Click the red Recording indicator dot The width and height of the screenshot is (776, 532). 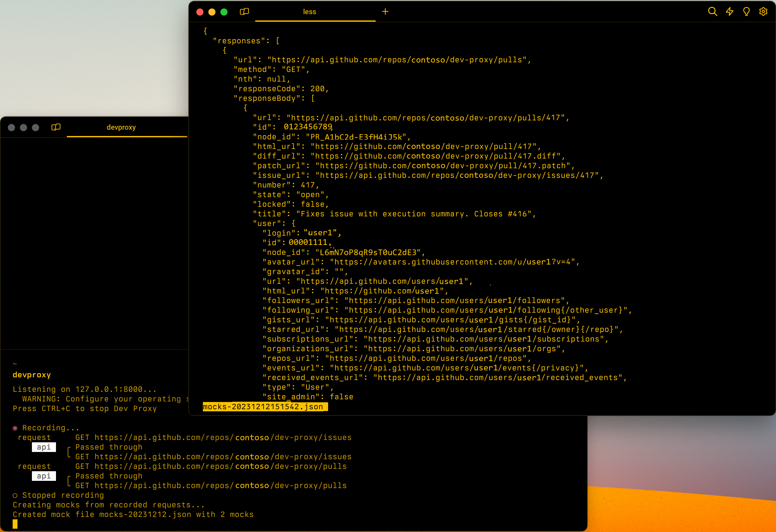15,428
